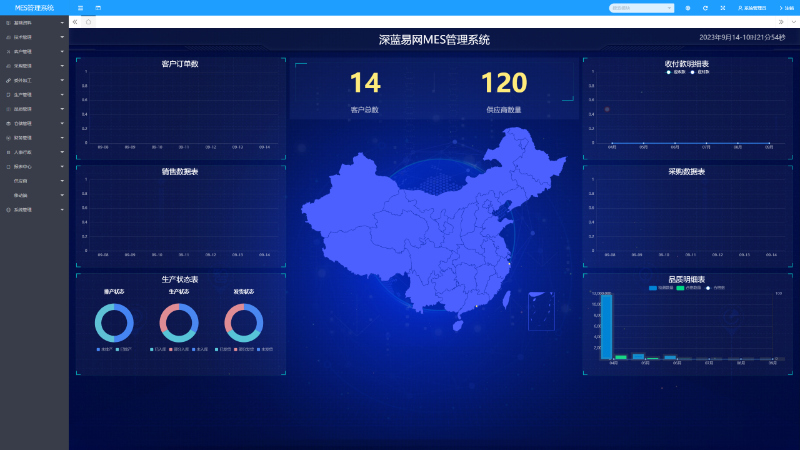
Task: Open the 人事行政 sidebar menu label
Action: point(22,152)
